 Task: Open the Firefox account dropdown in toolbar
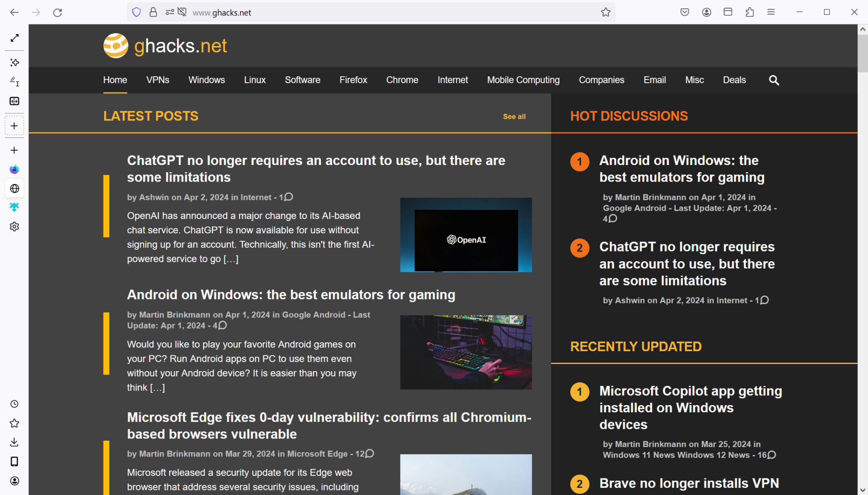[707, 12]
